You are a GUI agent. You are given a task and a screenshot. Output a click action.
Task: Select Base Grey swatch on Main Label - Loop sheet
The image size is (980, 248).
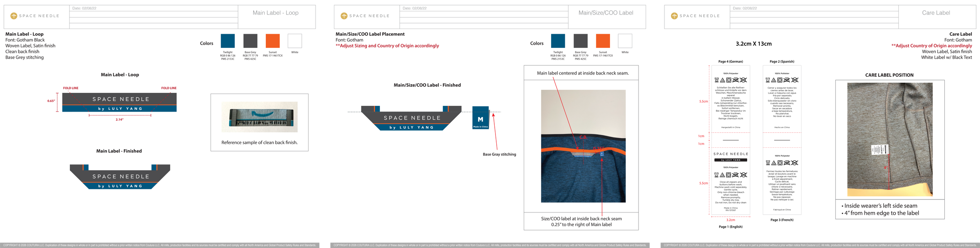pos(250,41)
